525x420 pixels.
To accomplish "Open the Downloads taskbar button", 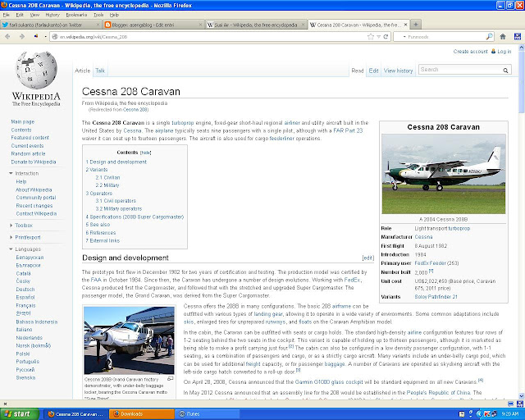I will (142, 414).
